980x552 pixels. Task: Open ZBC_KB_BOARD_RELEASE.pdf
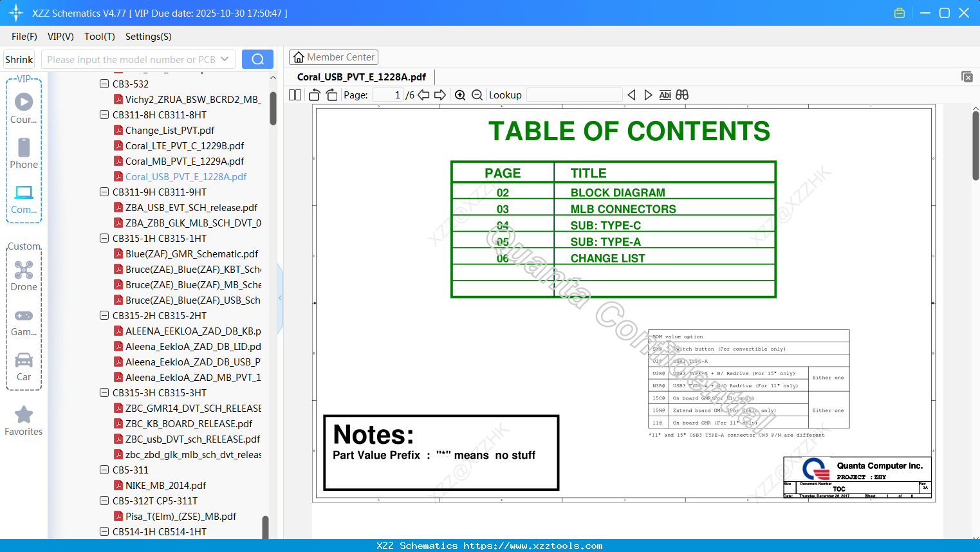point(189,423)
